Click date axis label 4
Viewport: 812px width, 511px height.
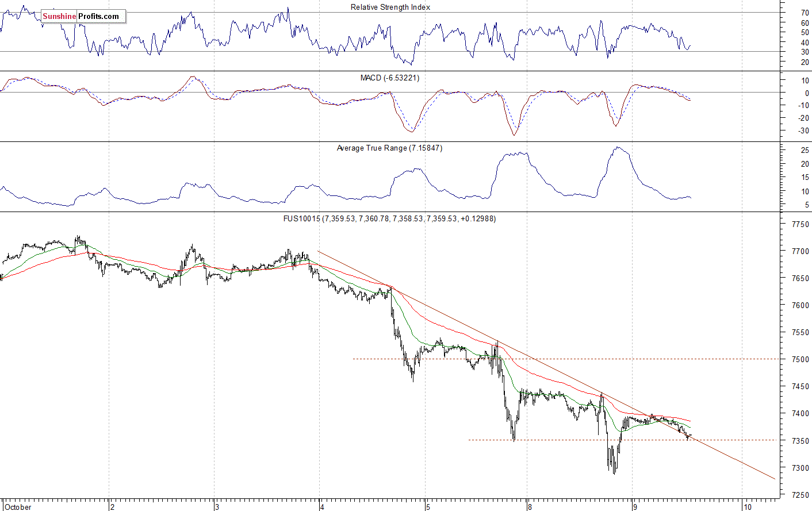pos(322,507)
